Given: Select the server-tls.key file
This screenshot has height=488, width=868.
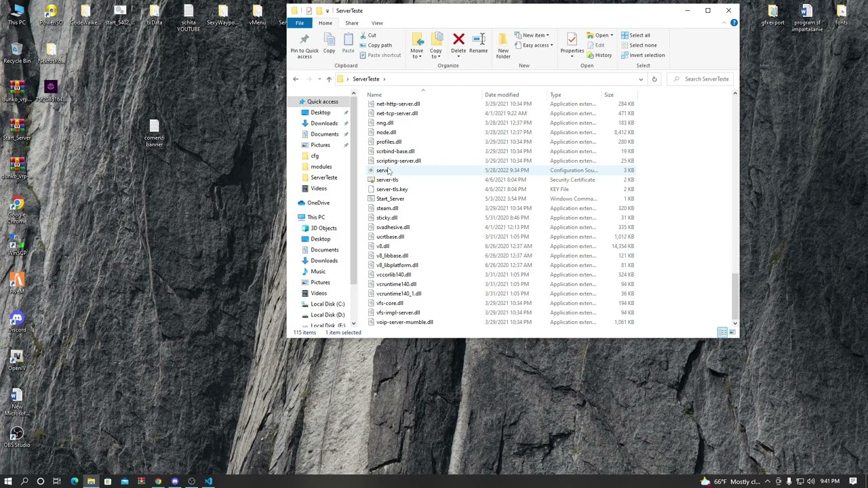Looking at the screenshot, I should [x=392, y=189].
